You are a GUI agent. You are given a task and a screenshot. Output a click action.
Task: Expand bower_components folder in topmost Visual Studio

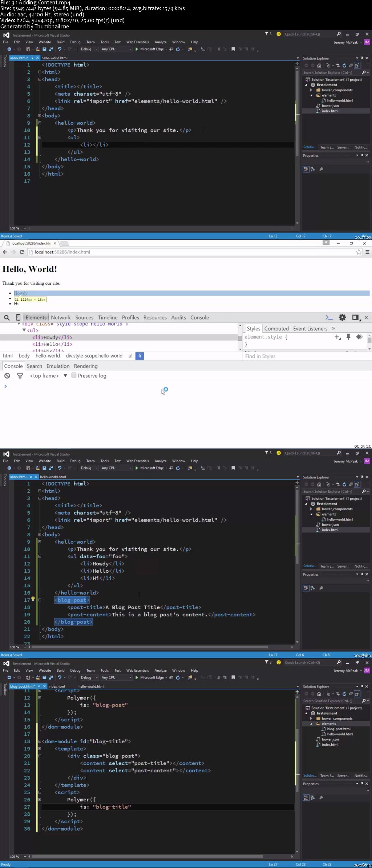coord(311,90)
